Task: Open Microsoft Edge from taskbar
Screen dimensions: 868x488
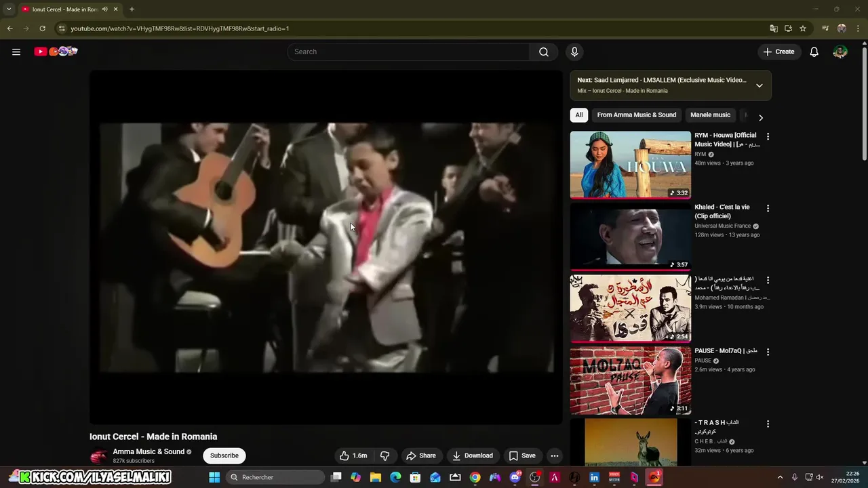Action: coord(395,477)
